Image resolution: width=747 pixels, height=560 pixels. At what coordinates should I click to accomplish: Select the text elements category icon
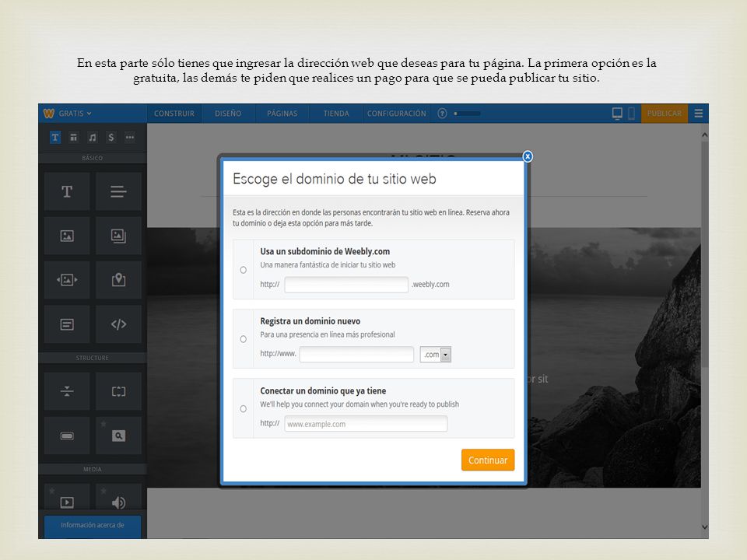tap(55, 138)
